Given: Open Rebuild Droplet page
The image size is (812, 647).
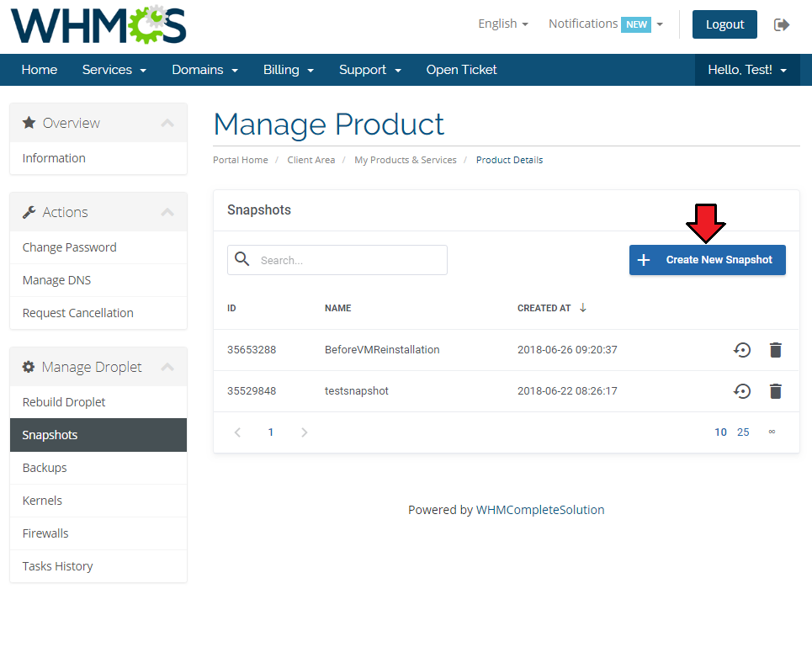Looking at the screenshot, I should pyautogui.click(x=98, y=402).
